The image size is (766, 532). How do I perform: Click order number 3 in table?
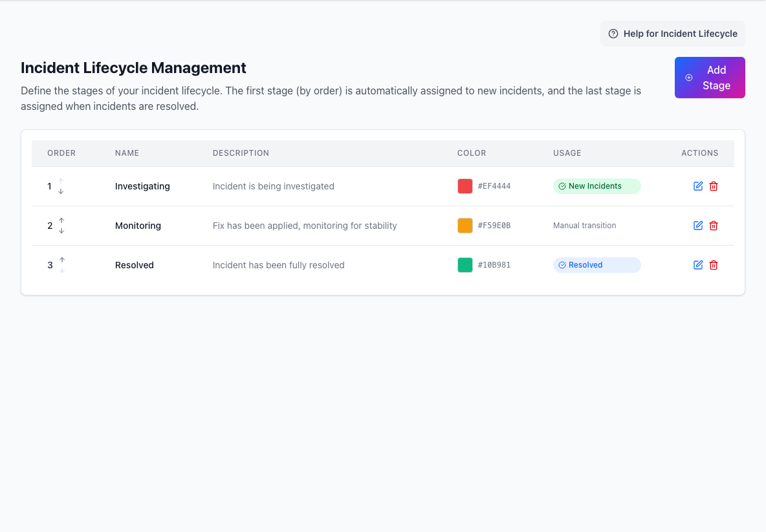pos(50,265)
